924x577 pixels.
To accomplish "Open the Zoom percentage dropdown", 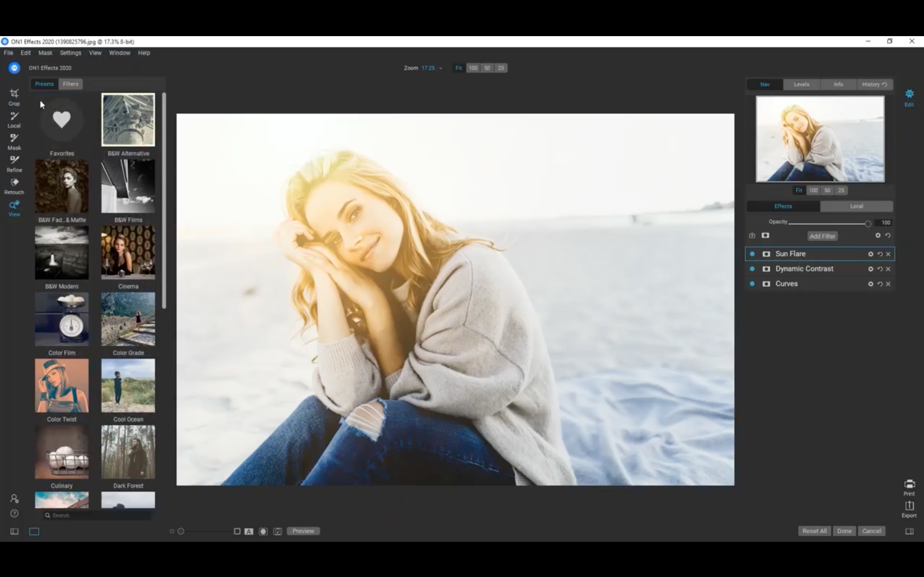I will (x=440, y=68).
